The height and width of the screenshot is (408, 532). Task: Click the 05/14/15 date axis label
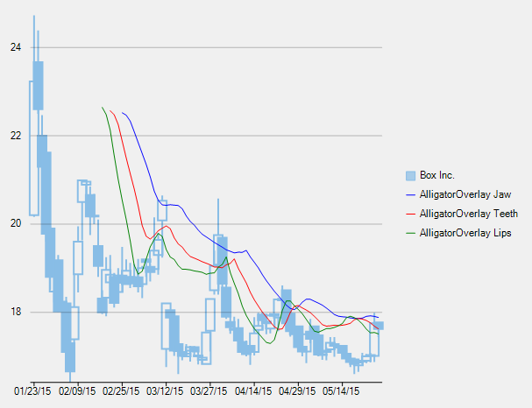340,390
